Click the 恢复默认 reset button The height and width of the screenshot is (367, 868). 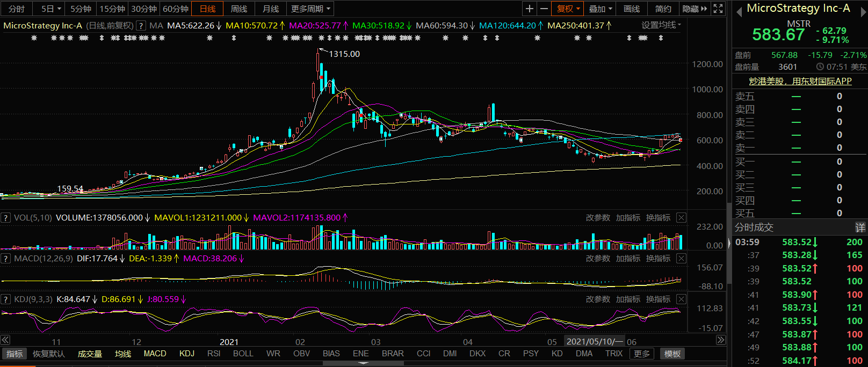(48, 354)
